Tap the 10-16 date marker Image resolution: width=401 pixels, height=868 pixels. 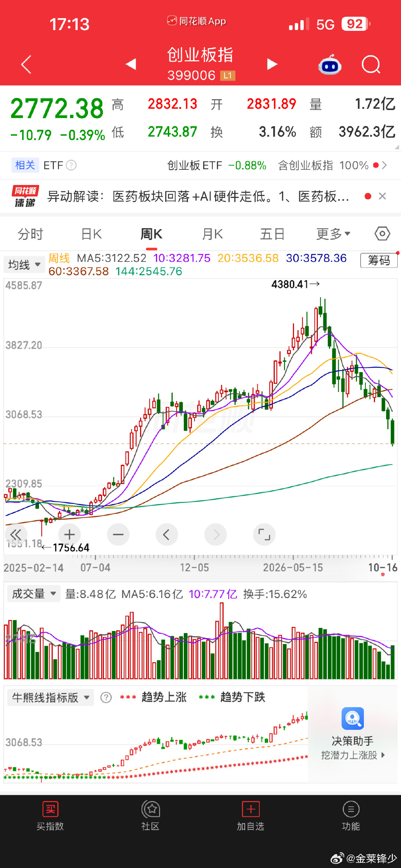(x=383, y=568)
